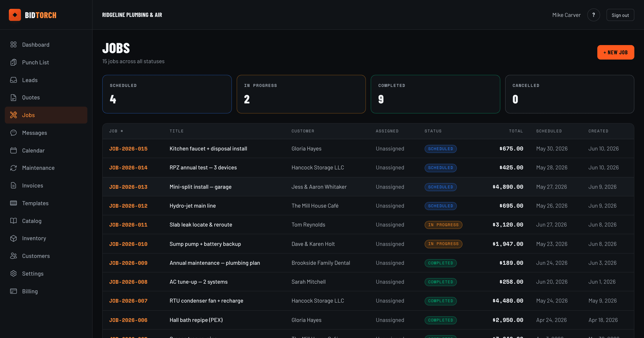Click the Billing credit card icon

coord(13,291)
